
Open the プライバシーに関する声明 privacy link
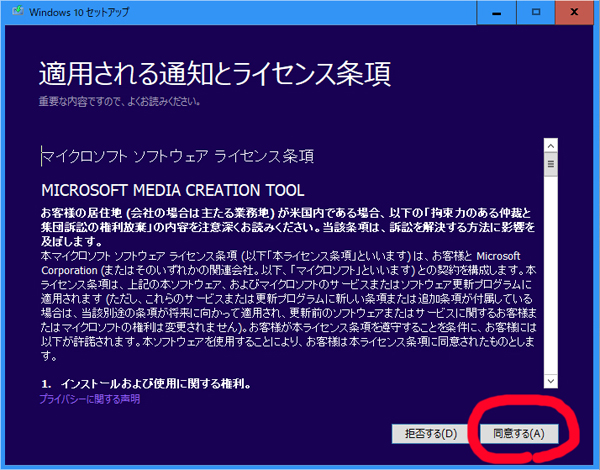tap(90, 399)
